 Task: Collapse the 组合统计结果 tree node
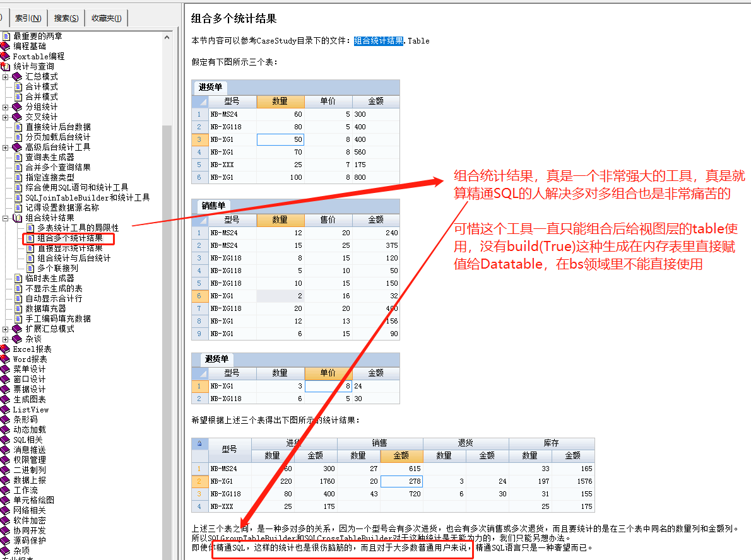coord(5,218)
